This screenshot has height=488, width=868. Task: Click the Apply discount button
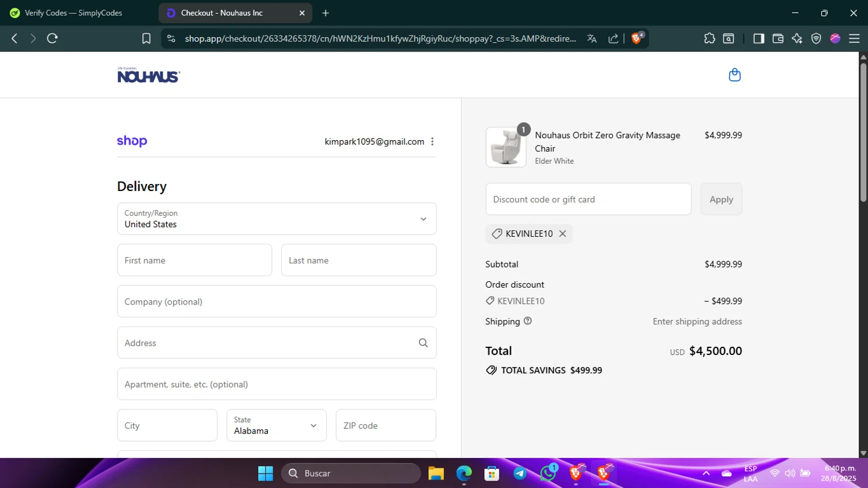(721, 199)
